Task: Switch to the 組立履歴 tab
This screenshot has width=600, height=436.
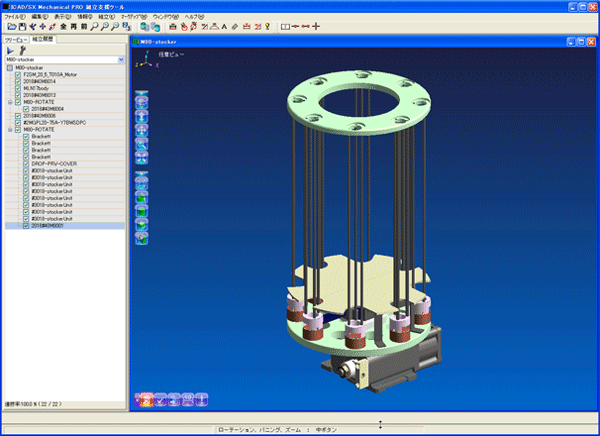Action: tap(42, 39)
